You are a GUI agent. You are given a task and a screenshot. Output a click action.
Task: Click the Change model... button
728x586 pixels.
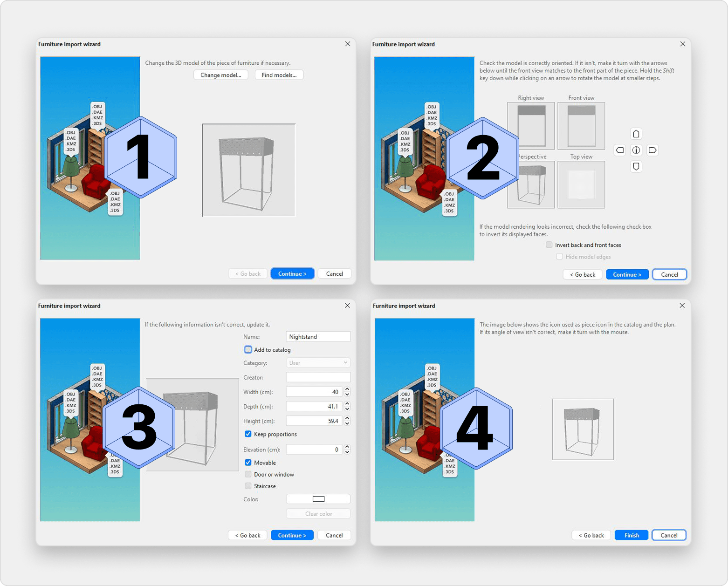(x=220, y=75)
